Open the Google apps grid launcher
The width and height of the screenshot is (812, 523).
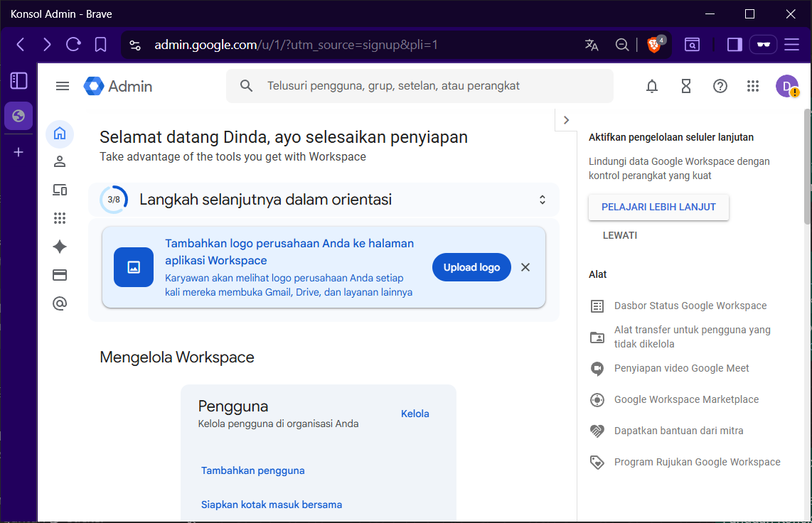coord(753,87)
